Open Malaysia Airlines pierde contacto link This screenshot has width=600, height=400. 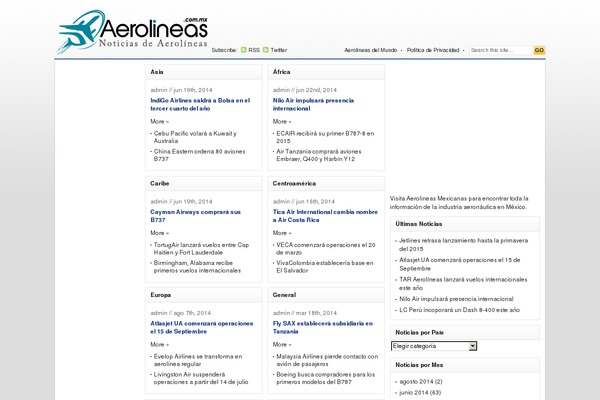[x=327, y=360]
